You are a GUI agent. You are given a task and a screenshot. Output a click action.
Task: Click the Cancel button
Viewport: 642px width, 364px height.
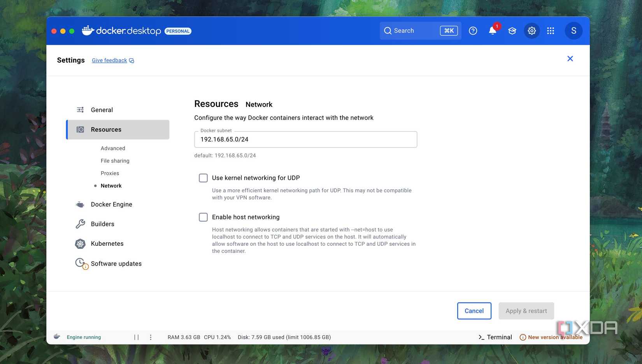pyautogui.click(x=474, y=311)
